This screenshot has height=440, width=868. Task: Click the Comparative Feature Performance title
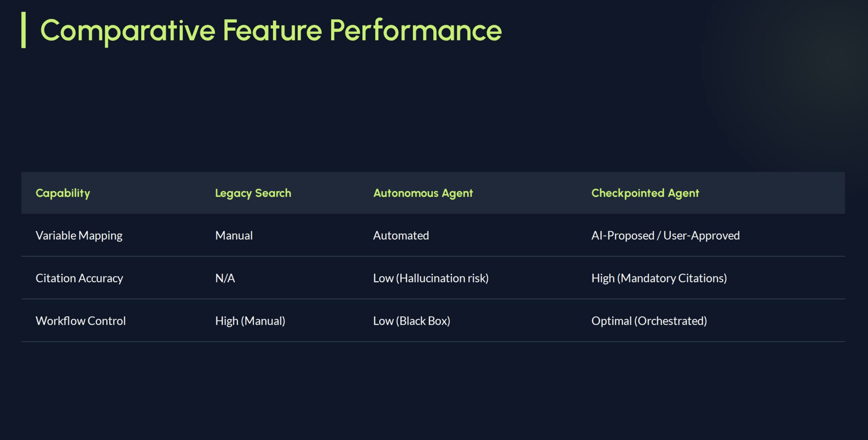[x=271, y=30]
